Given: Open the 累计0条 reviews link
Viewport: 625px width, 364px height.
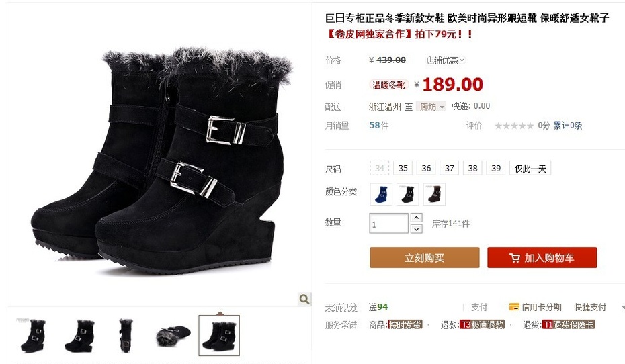Looking at the screenshot, I should coord(568,126).
